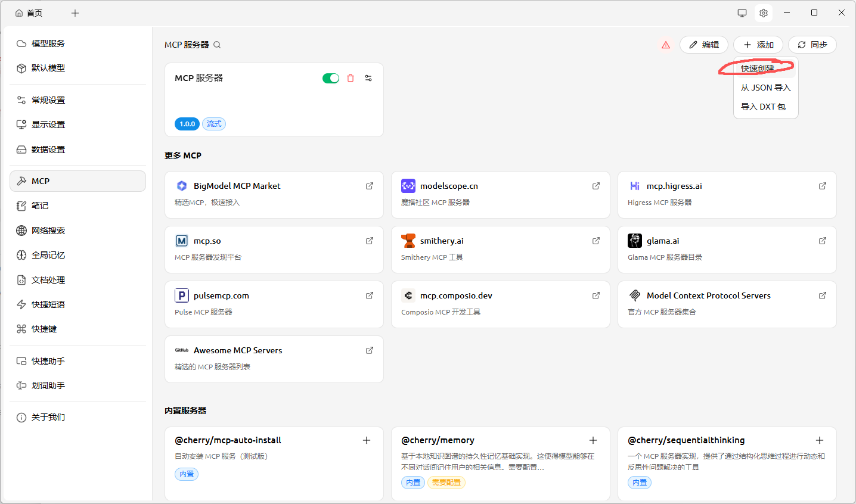Screen dimensions: 856x504
Task: Open smithery.ai card
Action: pos(501,250)
